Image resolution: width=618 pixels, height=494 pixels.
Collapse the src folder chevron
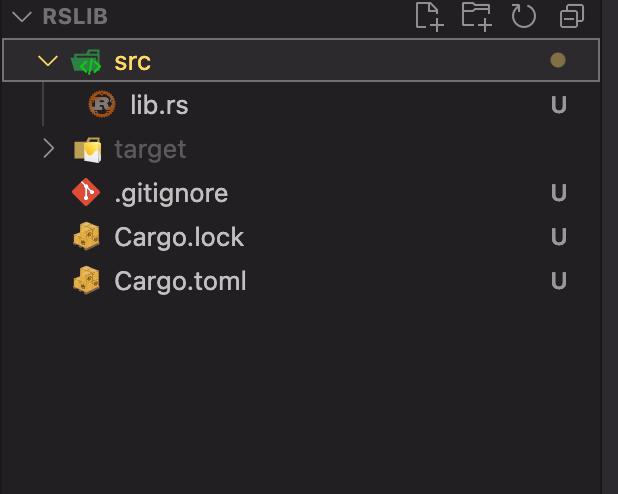tap(48, 61)
